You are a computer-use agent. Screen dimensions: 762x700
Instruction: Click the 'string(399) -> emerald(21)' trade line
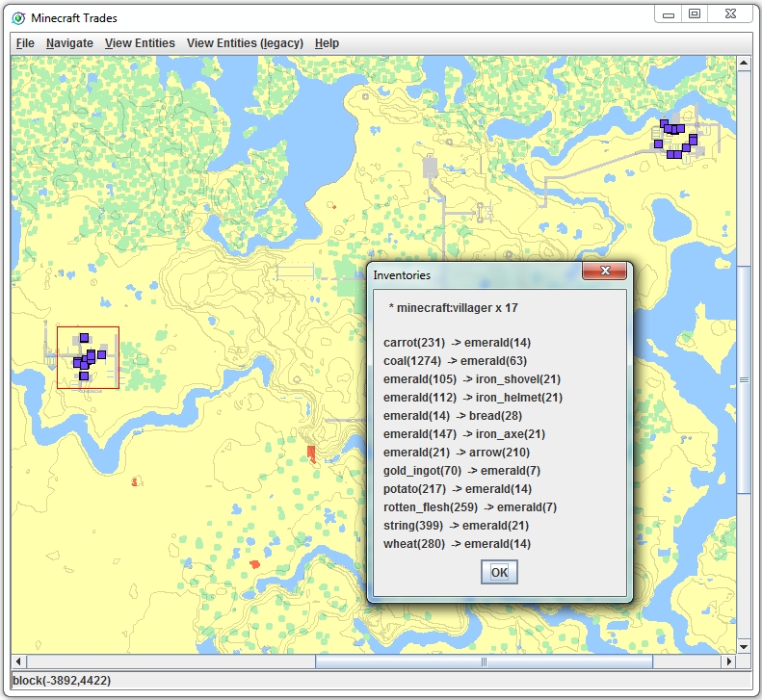pyautogui.click(x=456, y=525)
